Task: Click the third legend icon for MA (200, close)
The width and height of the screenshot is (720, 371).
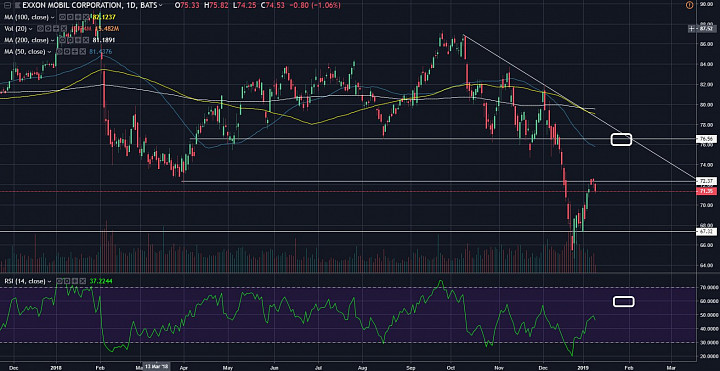Action: point(78,40)
